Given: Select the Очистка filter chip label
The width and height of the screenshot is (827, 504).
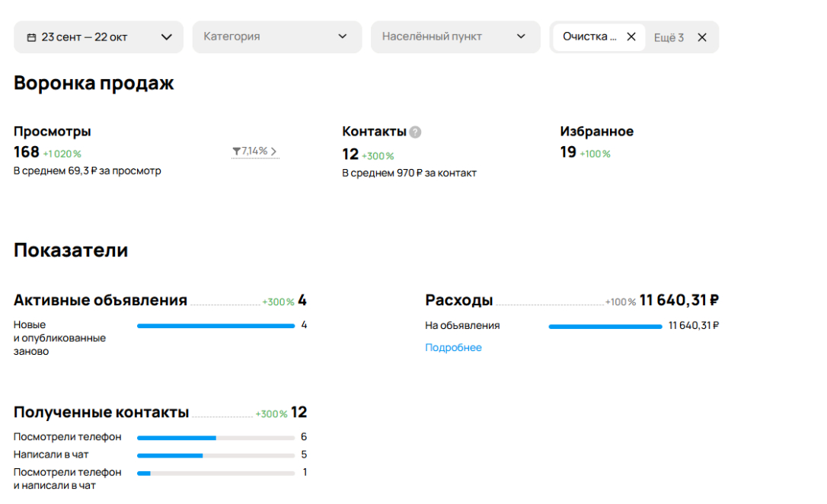Looking at the screenshot, I should pos(589,37).
